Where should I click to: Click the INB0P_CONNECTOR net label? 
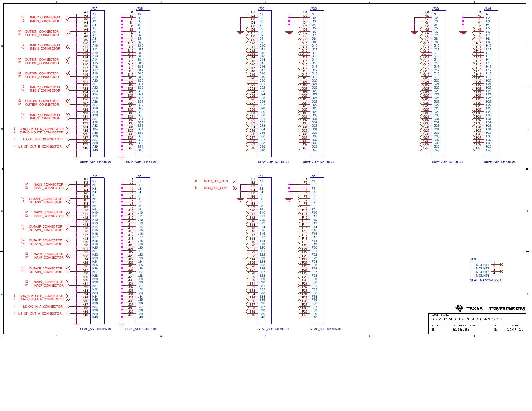(x=45, y=17)
